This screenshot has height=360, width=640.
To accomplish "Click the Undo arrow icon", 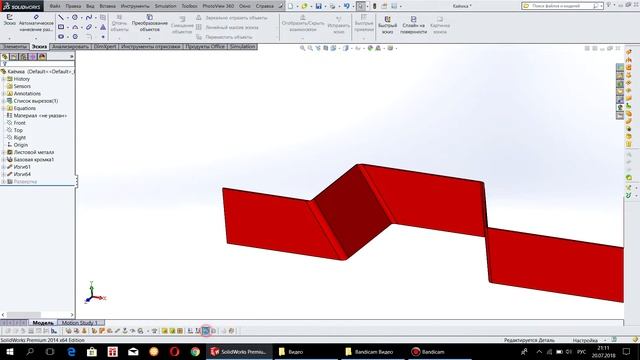I will [x=346, y=6].
